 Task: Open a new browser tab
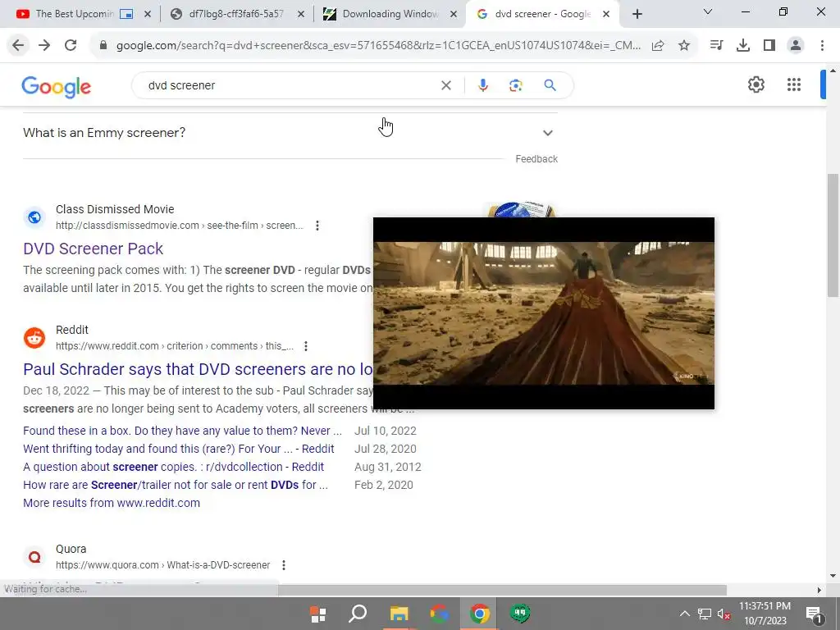tap(637, 14)
